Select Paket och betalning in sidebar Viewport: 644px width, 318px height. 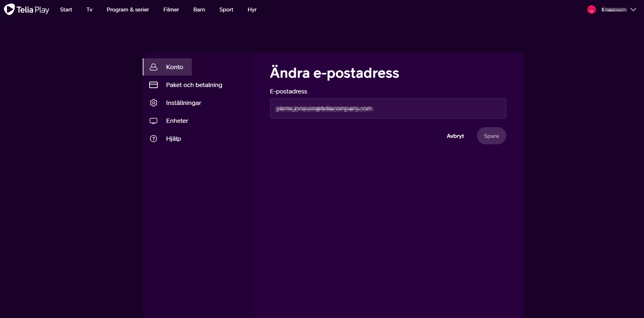(x=194, y=85)
